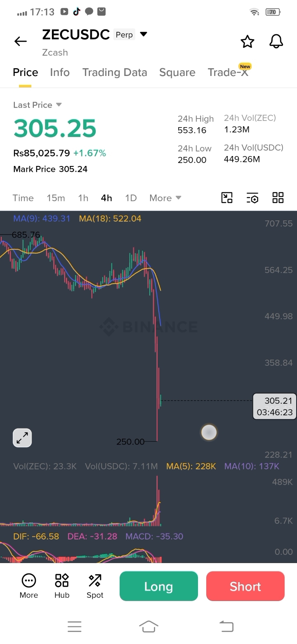297x644 pixels.
Task: Tap the volume MA(5) 228K label
Action: point(191,466)
